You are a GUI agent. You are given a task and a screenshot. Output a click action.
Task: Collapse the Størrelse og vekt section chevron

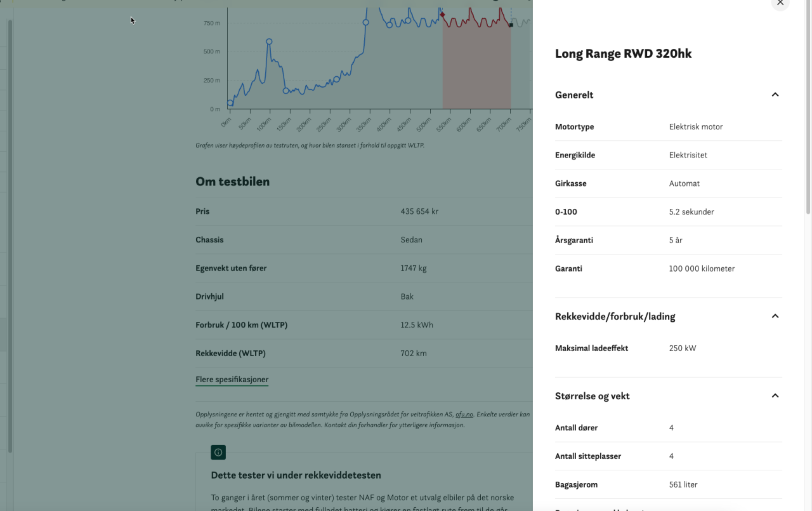coord(775,395)
